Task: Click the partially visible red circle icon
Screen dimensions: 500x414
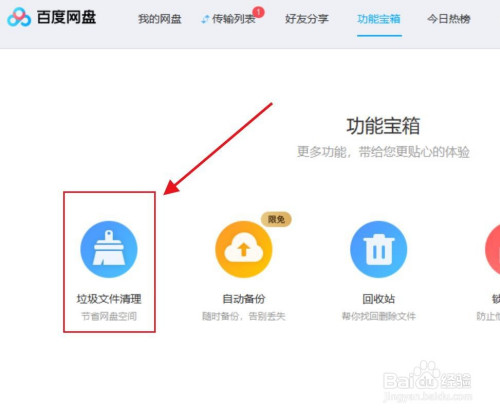Action: (x=493, y=249)
